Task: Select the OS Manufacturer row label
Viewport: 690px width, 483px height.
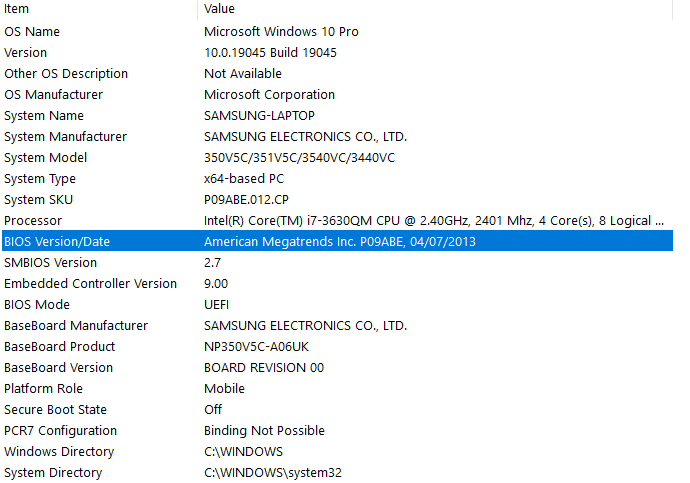Action: click(54, 95)
